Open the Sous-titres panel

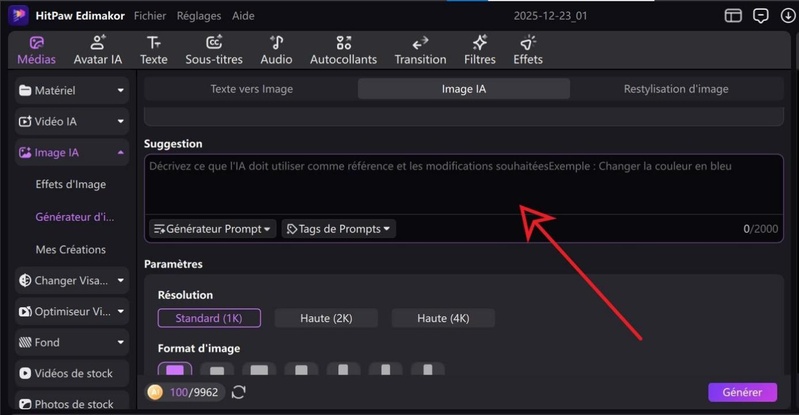pos(213,50)
